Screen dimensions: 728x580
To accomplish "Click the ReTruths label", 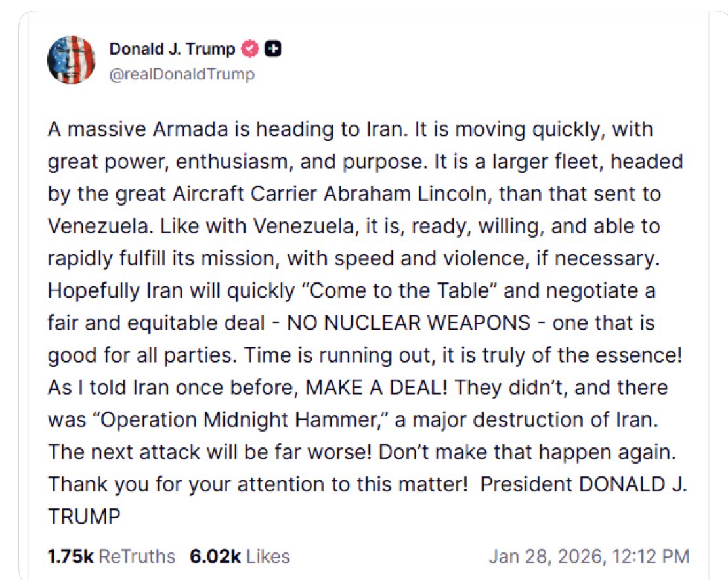I will click(138, 557).
